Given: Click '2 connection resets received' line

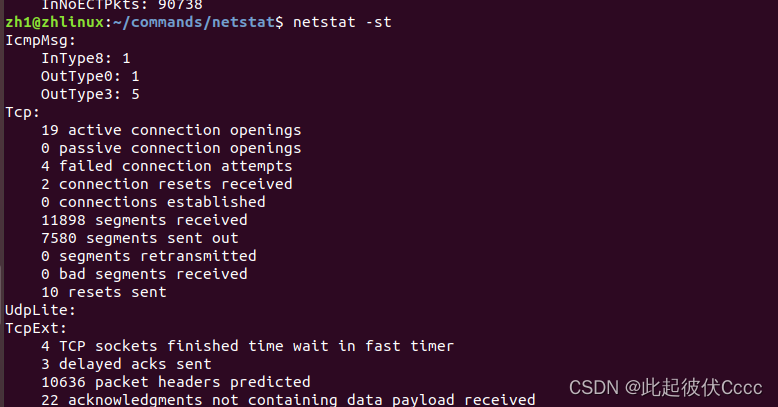Looking at the screenshot, I should click(167, 184).
